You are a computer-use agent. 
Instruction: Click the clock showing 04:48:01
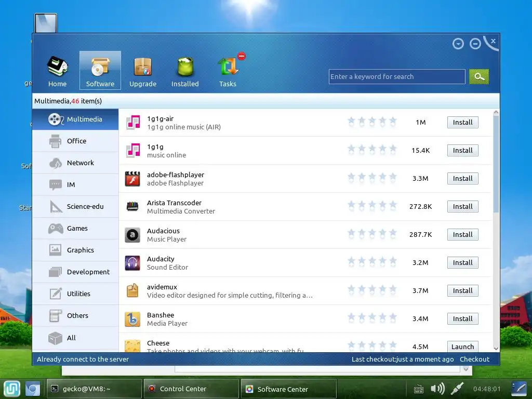click(486, 389)
